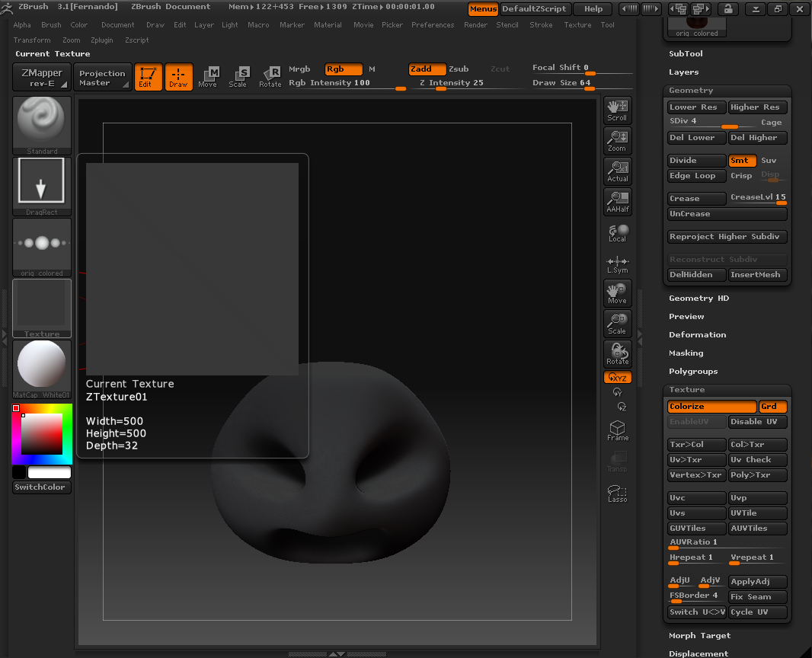Click the Frame mesh icon
The height and width of the screenshot is (658, 812).
click(617, 430)
